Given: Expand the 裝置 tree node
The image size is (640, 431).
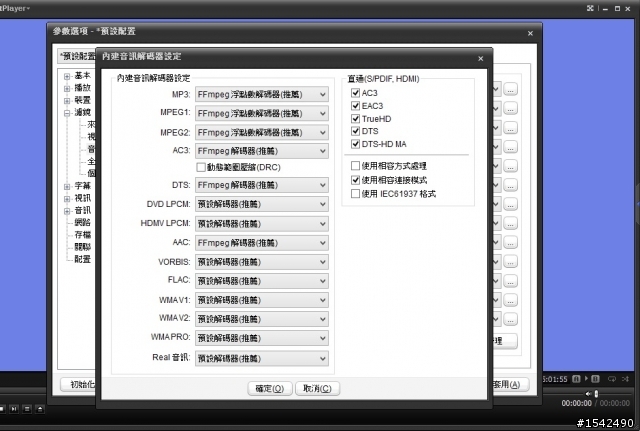Looking at the screenshot, I should pos(67,101).
